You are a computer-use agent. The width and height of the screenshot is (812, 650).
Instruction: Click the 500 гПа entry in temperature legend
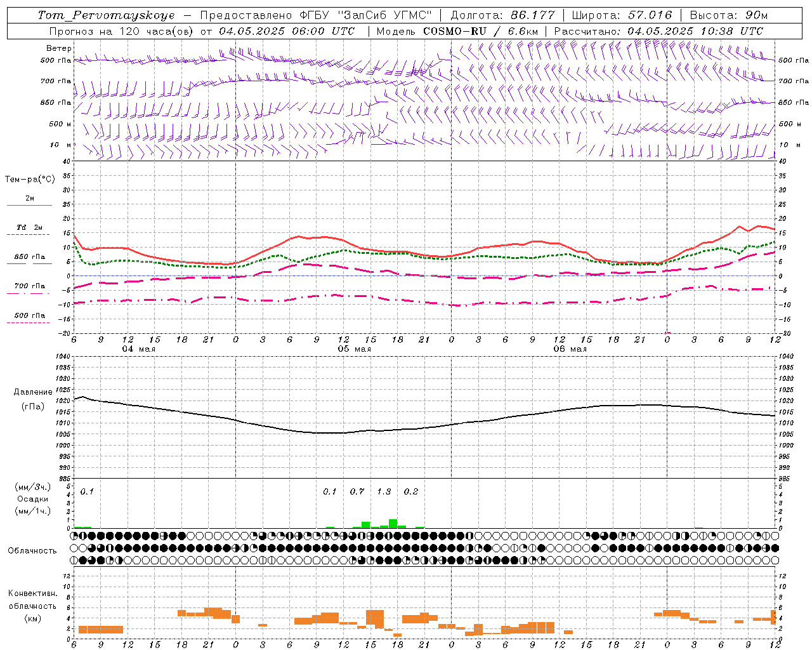30,315
